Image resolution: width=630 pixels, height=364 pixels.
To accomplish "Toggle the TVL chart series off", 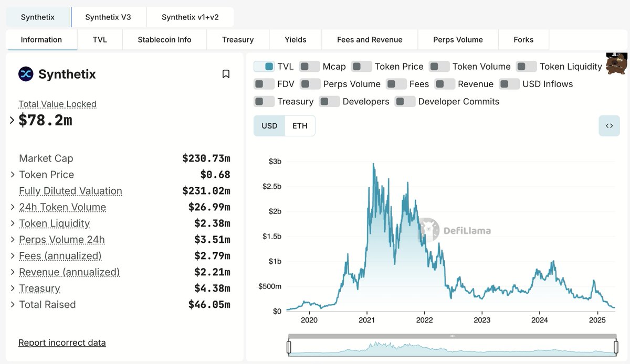I will [264, 67].
